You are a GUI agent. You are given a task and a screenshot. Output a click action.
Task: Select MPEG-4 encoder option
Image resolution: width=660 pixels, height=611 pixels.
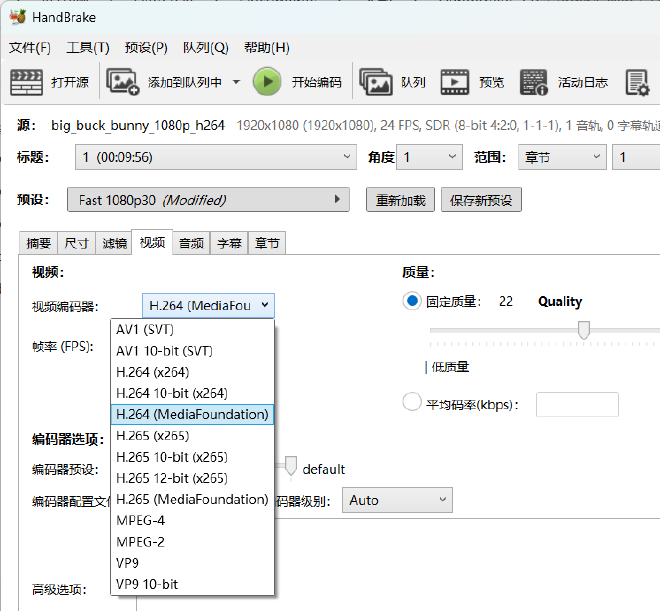pyautogui.click(x=192, y=521)
